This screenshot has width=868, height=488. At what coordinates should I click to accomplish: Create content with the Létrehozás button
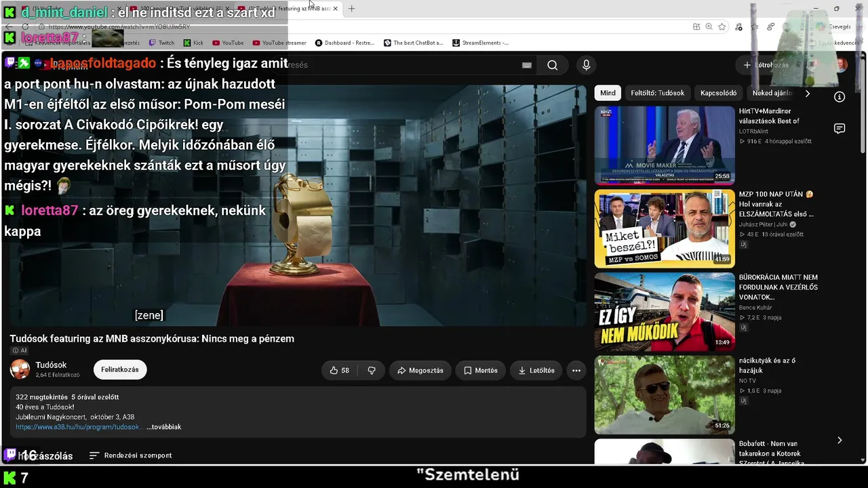click(766, 65)
